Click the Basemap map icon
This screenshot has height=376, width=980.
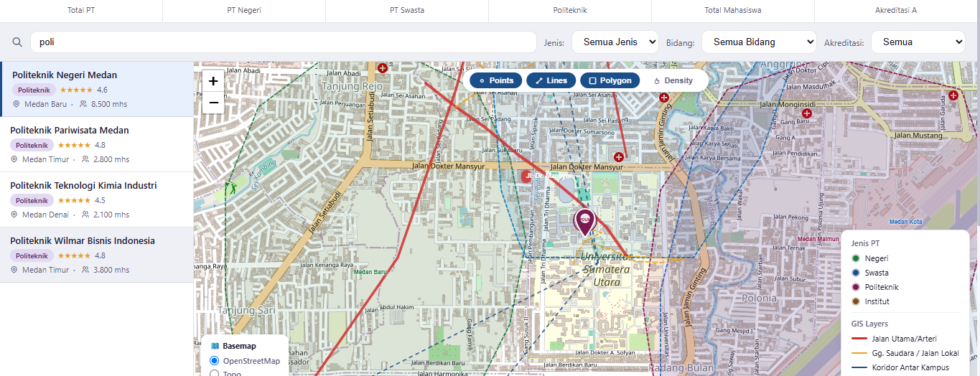click(215, 346)
